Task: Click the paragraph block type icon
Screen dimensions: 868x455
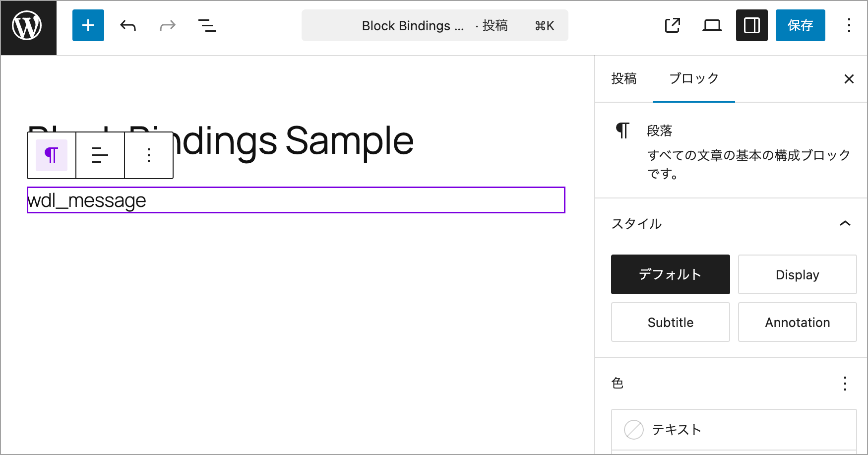Action: point(52,155)
